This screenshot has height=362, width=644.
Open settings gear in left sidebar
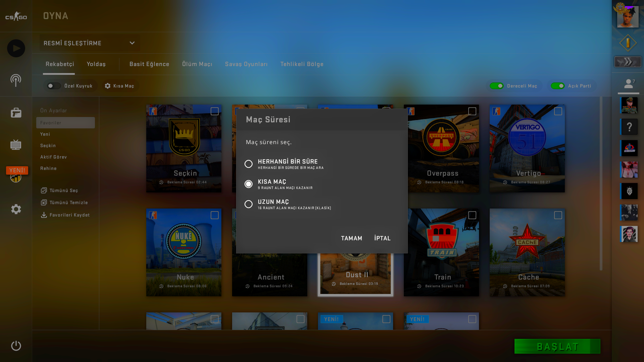[16, 209]
